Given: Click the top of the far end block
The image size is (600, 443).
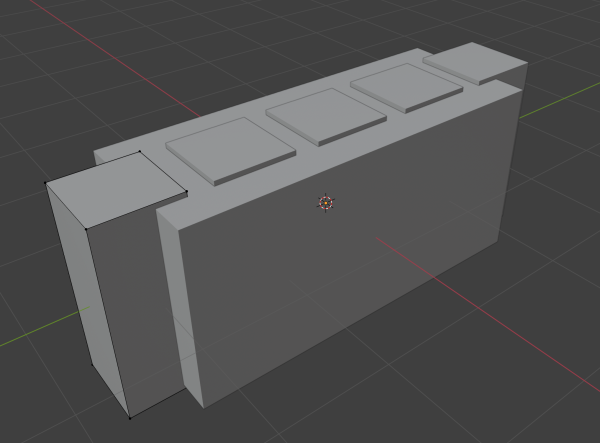Looking at the screenshot, I should tap(472, 61).
